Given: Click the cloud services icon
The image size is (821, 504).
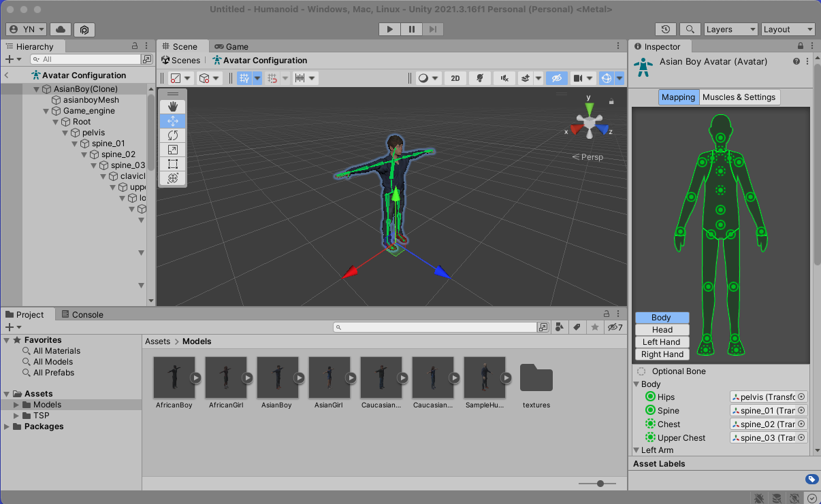Looking at the screenshot, I should [61, 29].
